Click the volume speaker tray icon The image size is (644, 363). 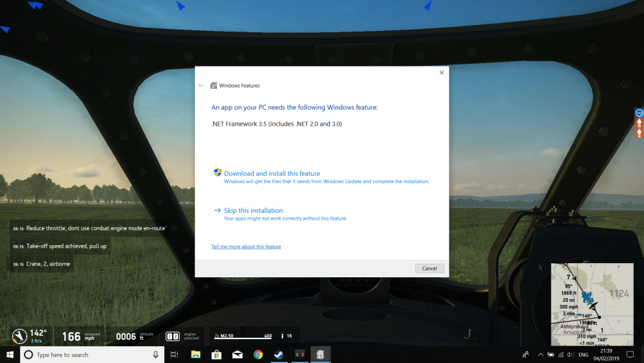tap(571, 355)
